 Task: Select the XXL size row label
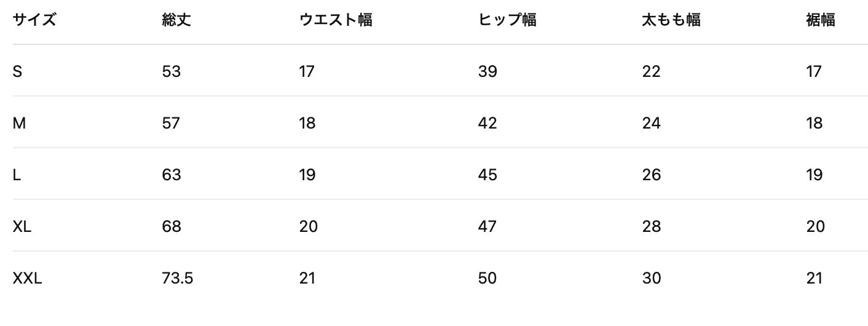(27, 279)
